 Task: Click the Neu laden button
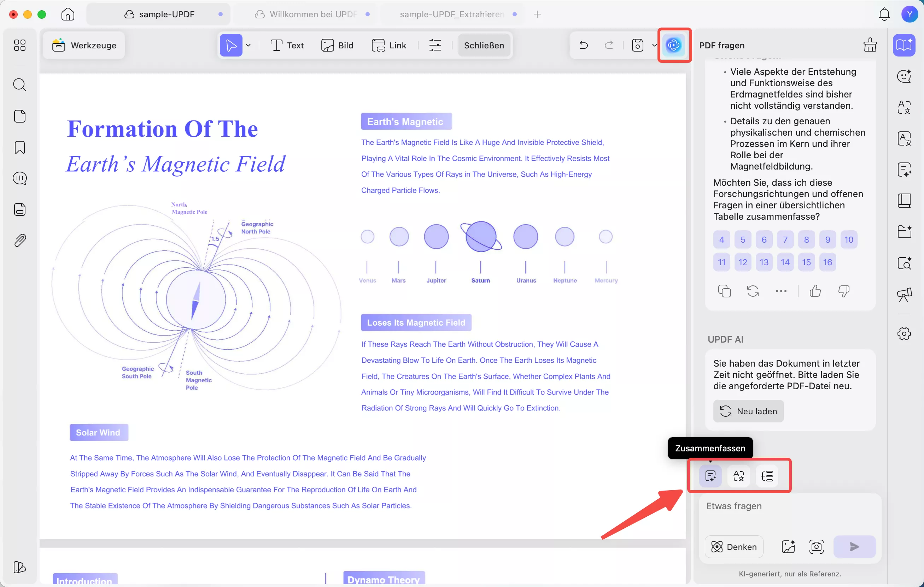[748, 411]
